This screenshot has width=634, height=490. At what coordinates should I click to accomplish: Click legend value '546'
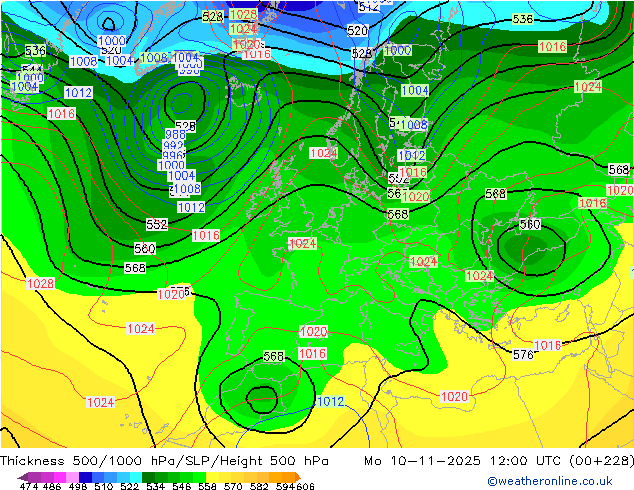[182, 486]
